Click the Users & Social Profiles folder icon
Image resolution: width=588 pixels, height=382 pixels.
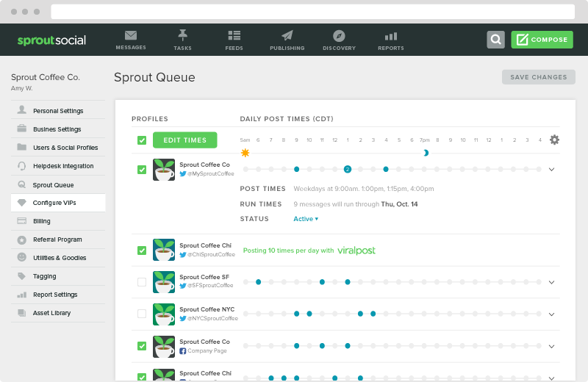(x=22, y=147)
